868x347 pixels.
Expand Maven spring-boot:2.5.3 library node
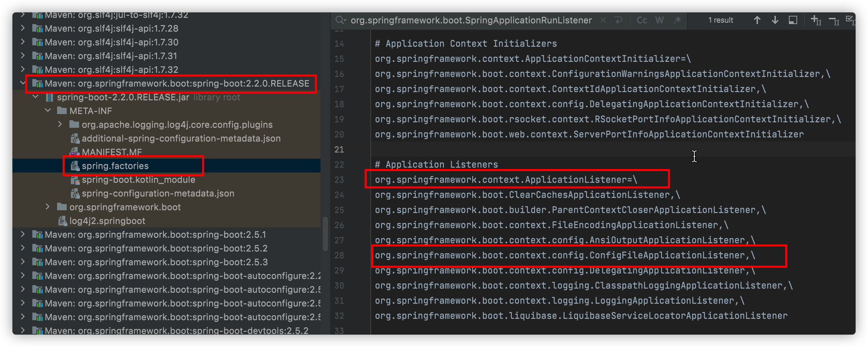click(x=23, y=262)
